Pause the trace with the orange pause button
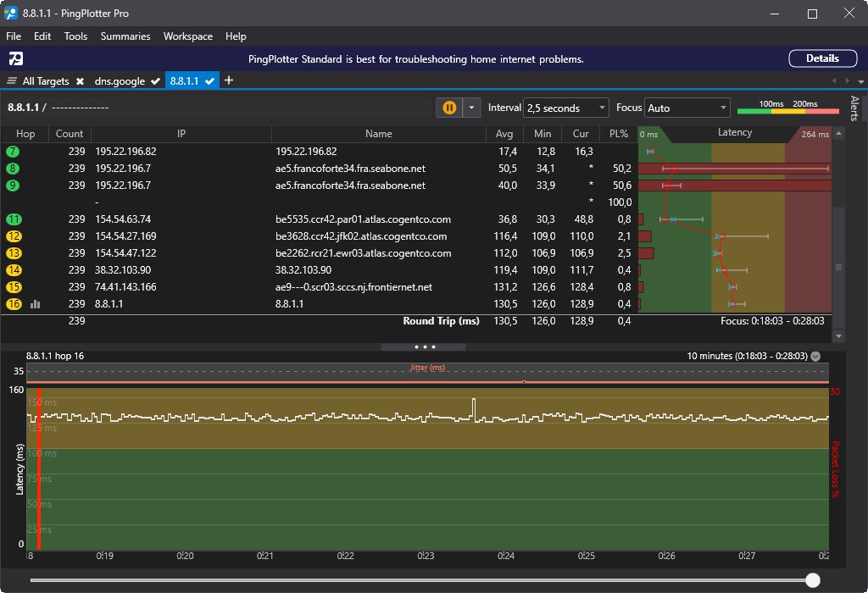Screen dimensions: 868x593 449,108
